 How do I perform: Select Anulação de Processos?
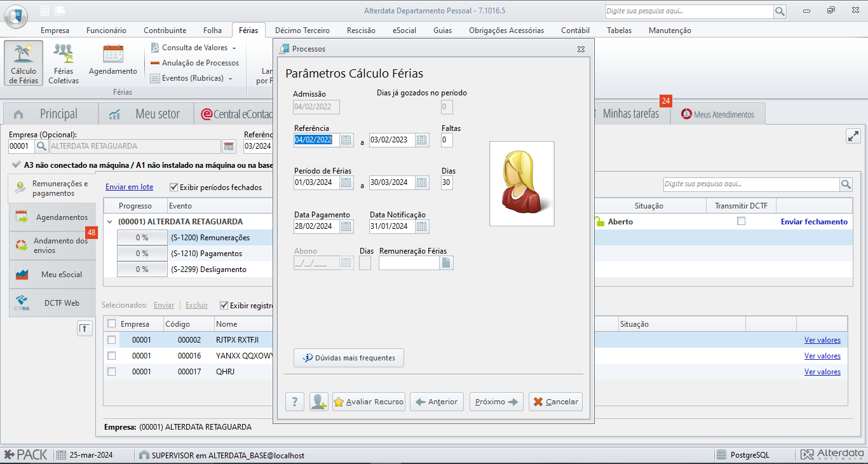pyautogui.click(x=194, y=63)
